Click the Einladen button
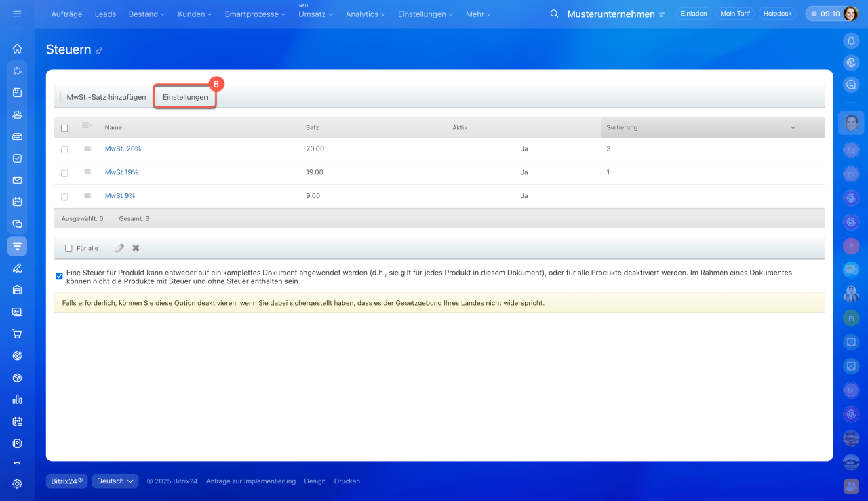Image resolution: width=868 pixels, height=501 pixels. coord(694,14)
